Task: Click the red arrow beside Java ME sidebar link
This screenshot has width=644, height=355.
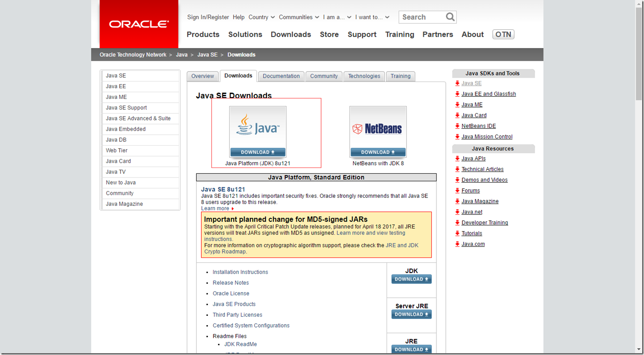Action: pos(457,105)
